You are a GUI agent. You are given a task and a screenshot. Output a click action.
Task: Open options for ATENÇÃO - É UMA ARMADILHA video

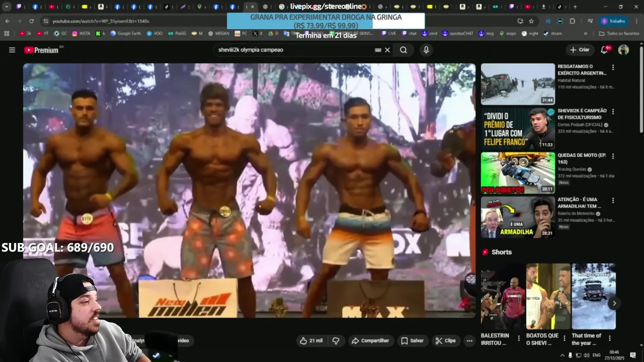[613, 201]
